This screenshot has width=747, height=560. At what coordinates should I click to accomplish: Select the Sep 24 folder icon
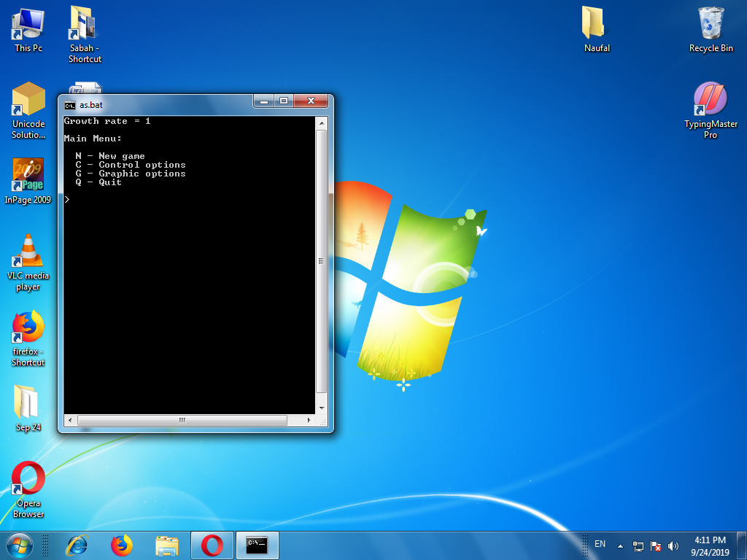[x=28, y=408]
